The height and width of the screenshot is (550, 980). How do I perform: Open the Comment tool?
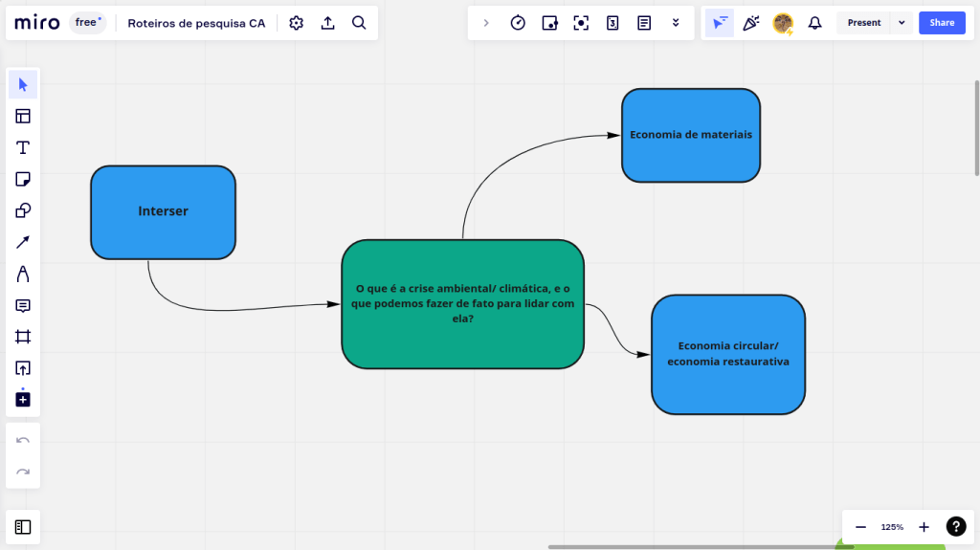(23, 306)
